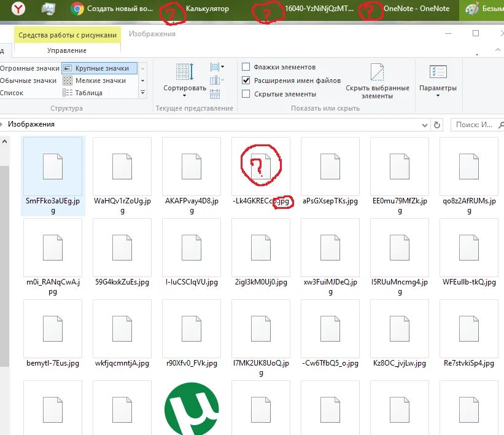Open the Параметры dropdown
This screenshot has width=504, height=435.
pyautogui.click(x=438, y=81)
